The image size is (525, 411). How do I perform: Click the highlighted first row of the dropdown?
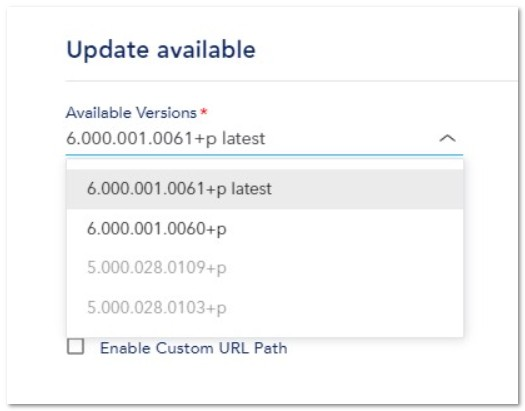[x=265, y=189]
